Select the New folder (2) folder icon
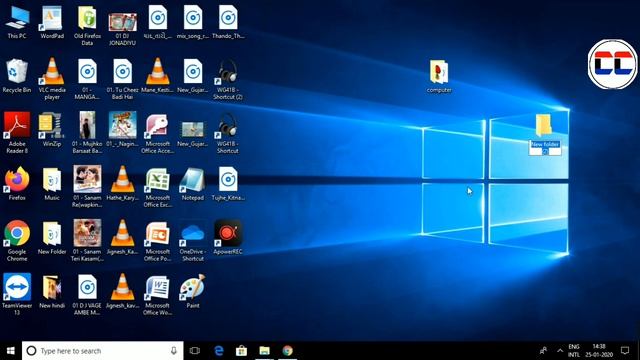 pos(544,125)
